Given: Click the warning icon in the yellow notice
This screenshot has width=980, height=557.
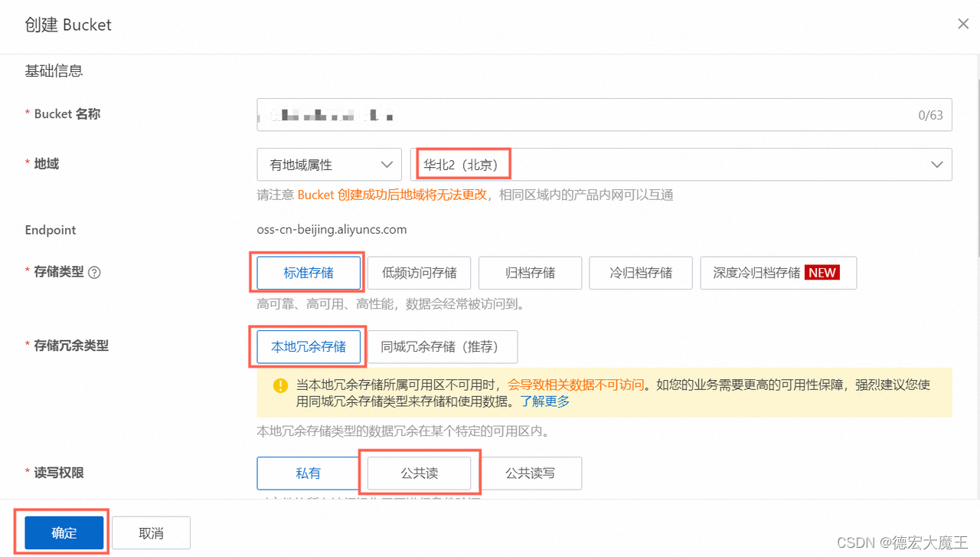Looking at the screenshot, I should click(x=281, y=385).
